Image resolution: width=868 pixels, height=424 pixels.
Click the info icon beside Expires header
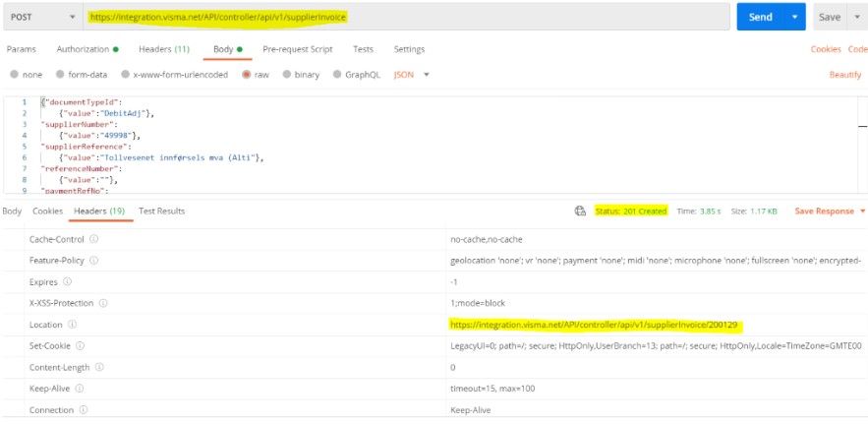(x=68, y=281)
